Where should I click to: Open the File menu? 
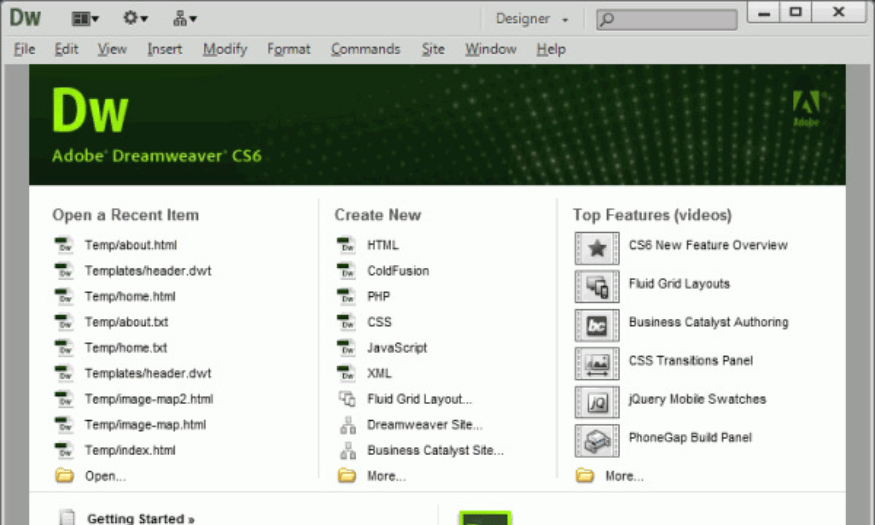point(24,49)
